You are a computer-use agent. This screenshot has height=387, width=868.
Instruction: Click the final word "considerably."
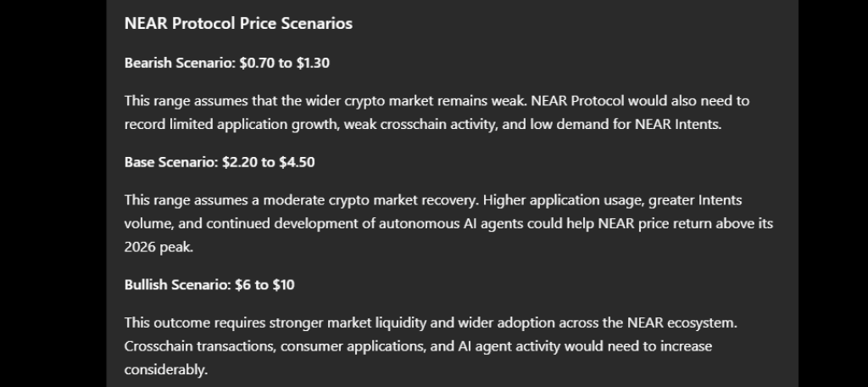pyautogui.click(x=166, y=370)
